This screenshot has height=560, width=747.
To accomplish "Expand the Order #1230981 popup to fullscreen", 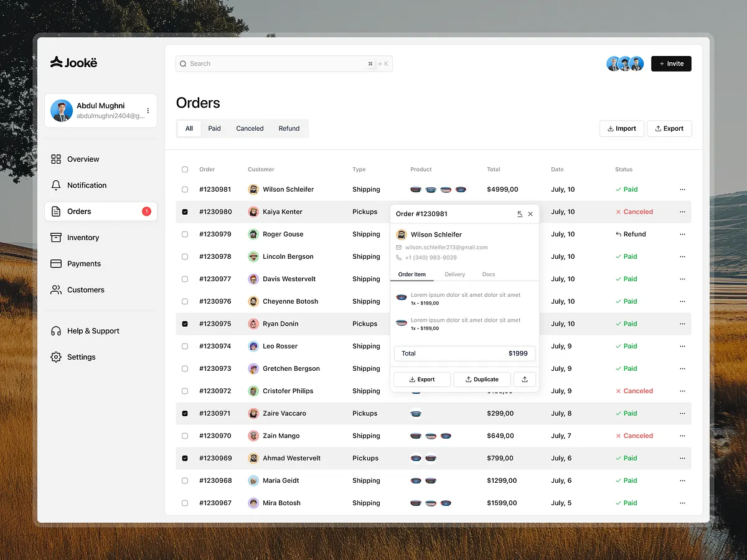I will pos(520,213).
